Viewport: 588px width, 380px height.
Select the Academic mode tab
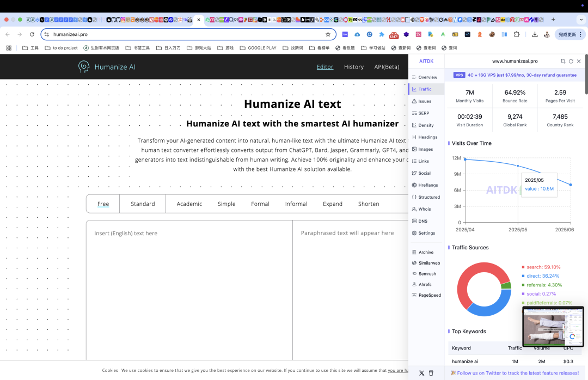[189, 204]
